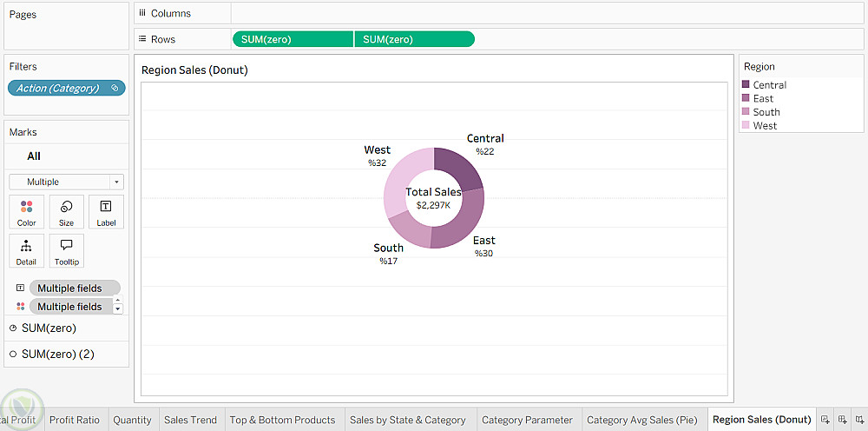Click the first Multiple fields label pill
The height and width of the screenshot is (431, 868).
[74, 288]
